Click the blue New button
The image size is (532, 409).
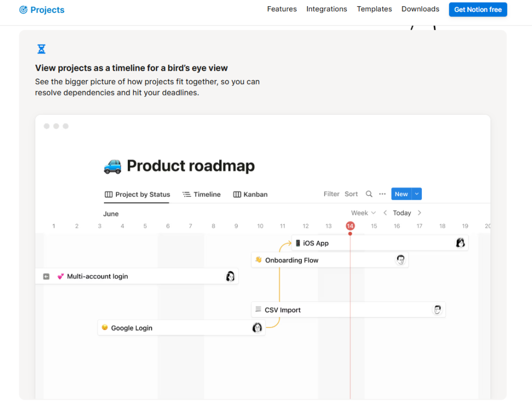point(401,194)
